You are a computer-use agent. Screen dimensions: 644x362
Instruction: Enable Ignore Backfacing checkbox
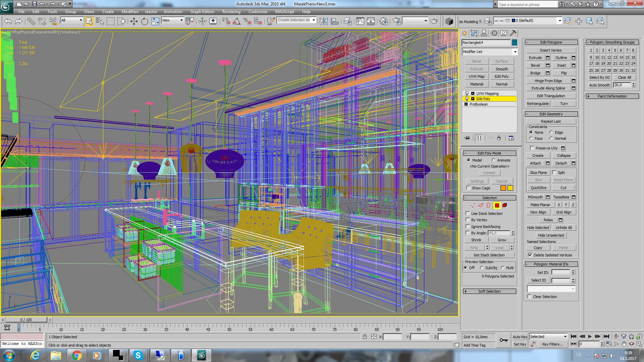pyautogui.click(x=468, y=227)
